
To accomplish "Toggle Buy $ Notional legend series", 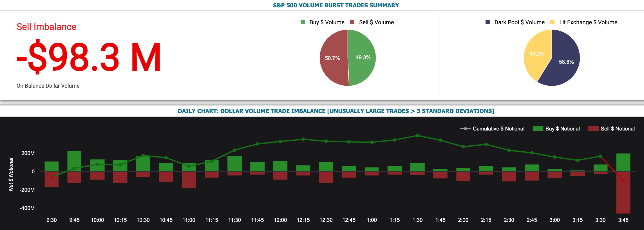I will pyautogui.click(x=556, y=129).
